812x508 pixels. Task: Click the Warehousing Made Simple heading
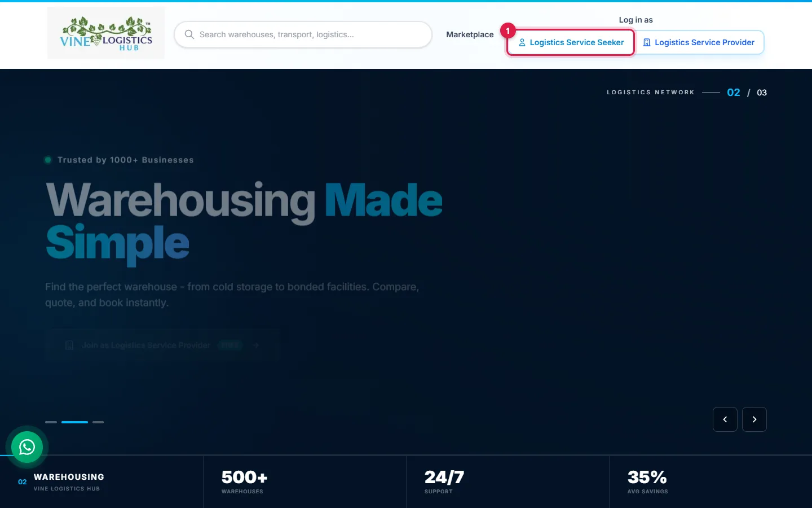click(244, 222)
